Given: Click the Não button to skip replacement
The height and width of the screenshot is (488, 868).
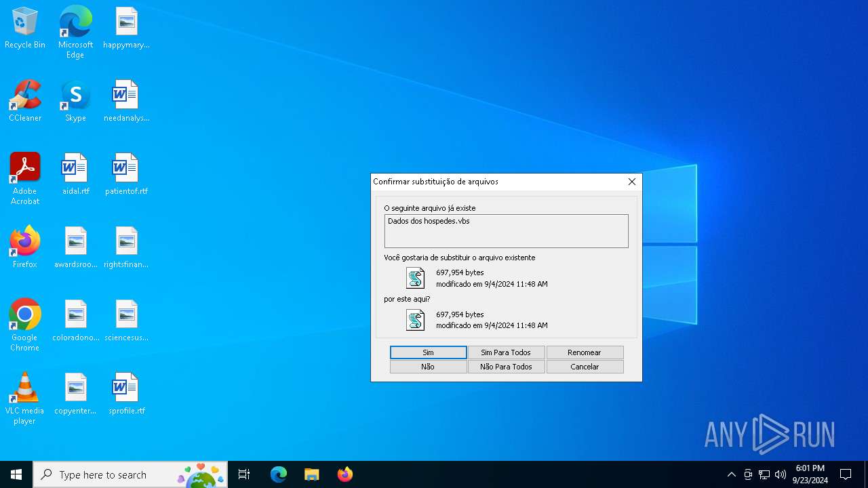Looking at the screenshot, I should [x=429, y=367].
